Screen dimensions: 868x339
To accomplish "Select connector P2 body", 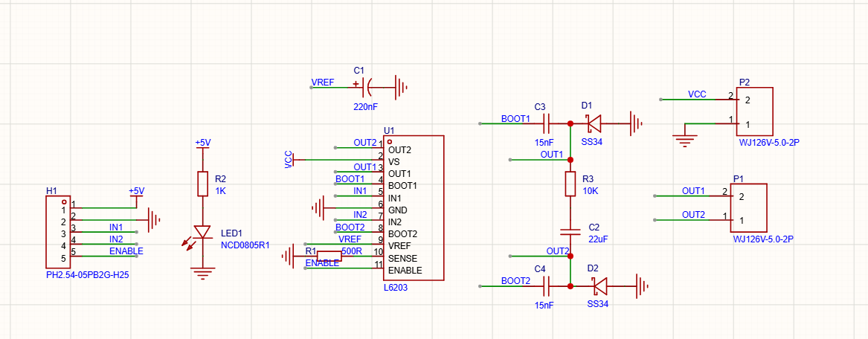I will pyautogui.click(x=754, y=112).
